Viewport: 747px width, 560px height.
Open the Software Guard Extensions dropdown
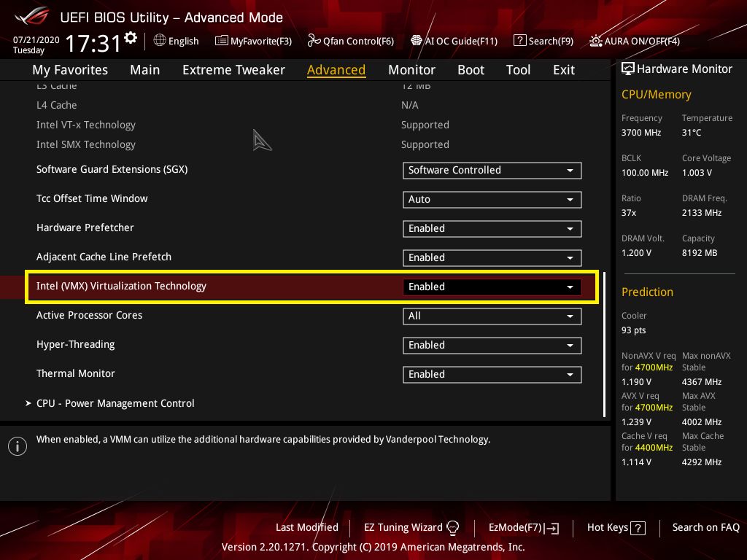[x=492, y=170]
